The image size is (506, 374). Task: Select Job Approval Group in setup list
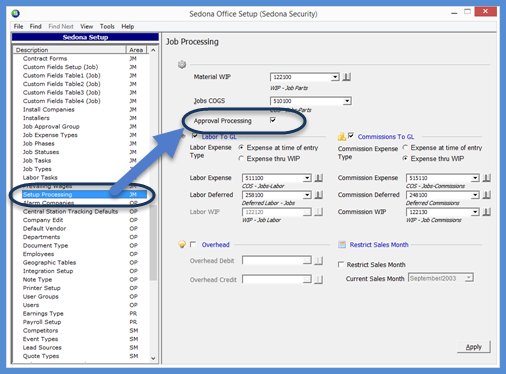click(x=51, y=126)
